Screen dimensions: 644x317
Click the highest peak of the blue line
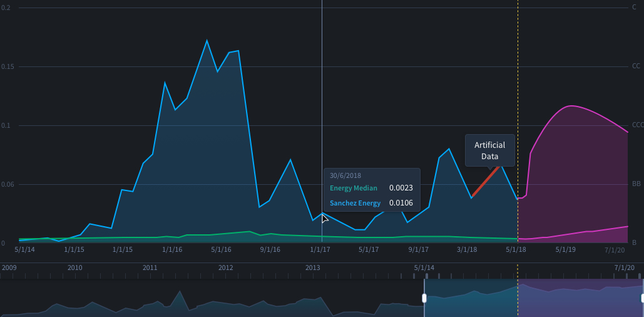point(207,41)
